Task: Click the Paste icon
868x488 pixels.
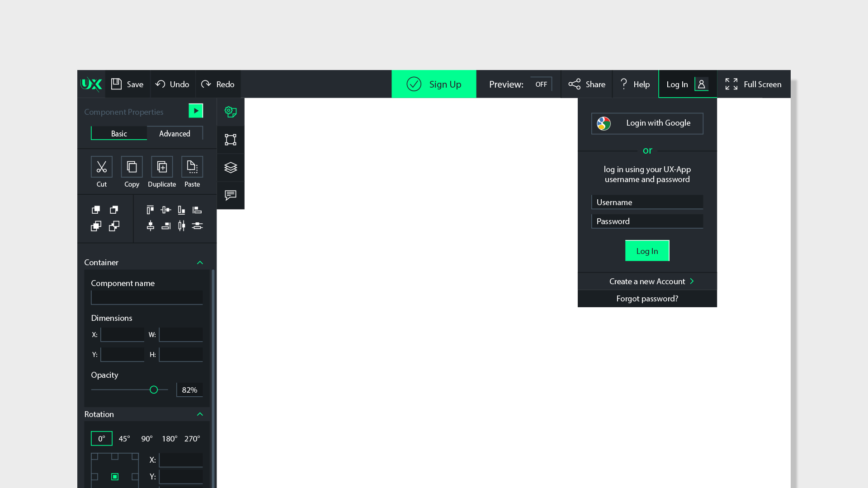Action: [x=192, y=167]
